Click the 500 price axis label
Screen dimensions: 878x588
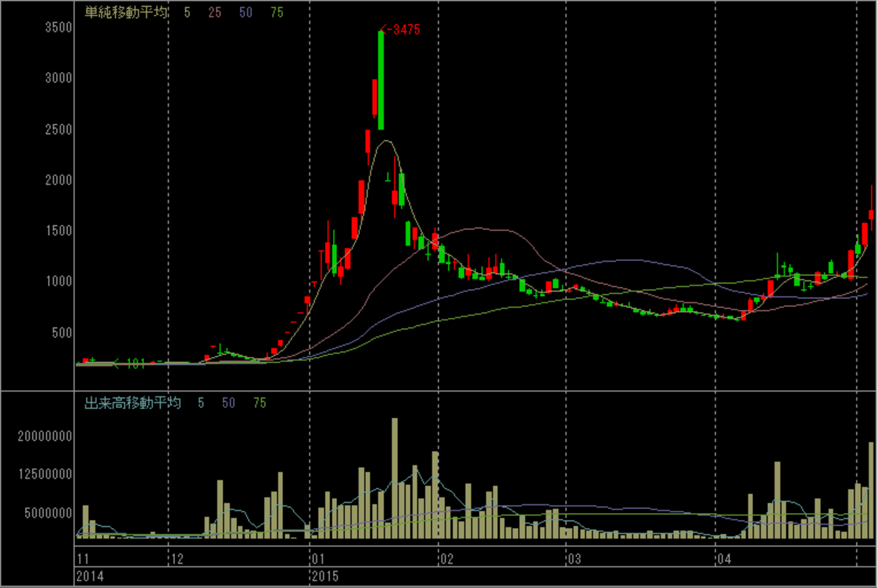coord(62,332)
